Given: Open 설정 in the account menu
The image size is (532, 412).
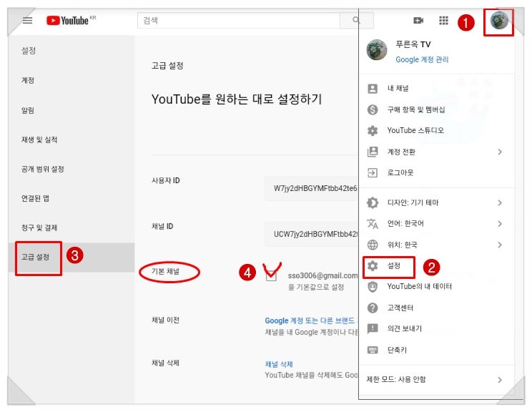Looking at the screenshot, I should (x=437, y=266).
